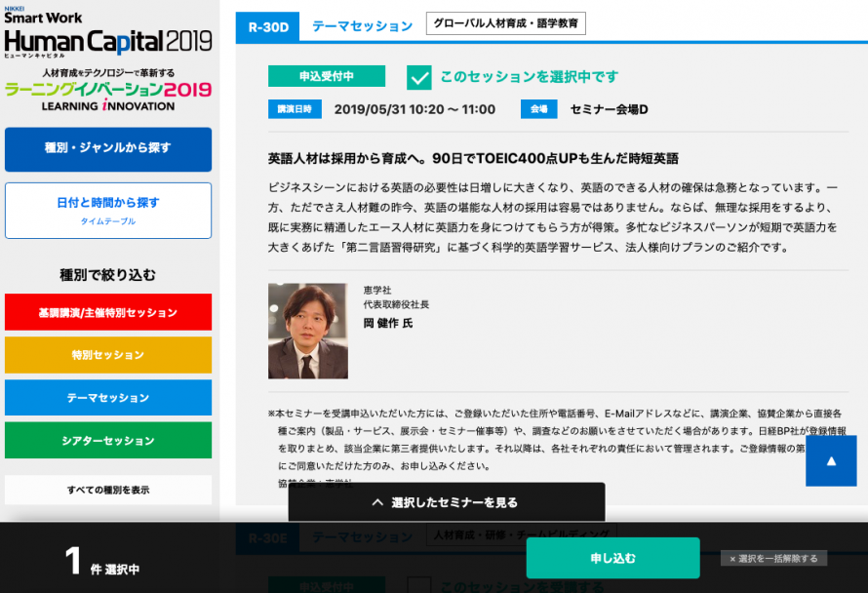Viewport: 868px width, 593px height.
Task: Click the 代表取締役社長 title text
Action: 396,304
